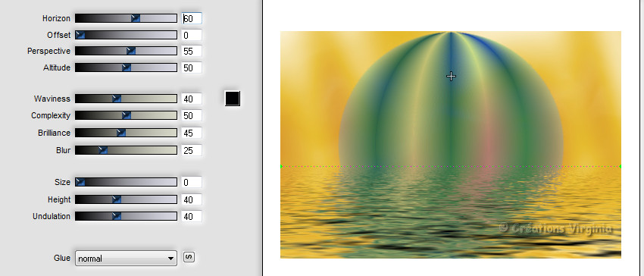Image resolution: width=644 pixels, height=276 pixels.
Task: Click the Horizon value field showing 60
Action: pos(192,18)
